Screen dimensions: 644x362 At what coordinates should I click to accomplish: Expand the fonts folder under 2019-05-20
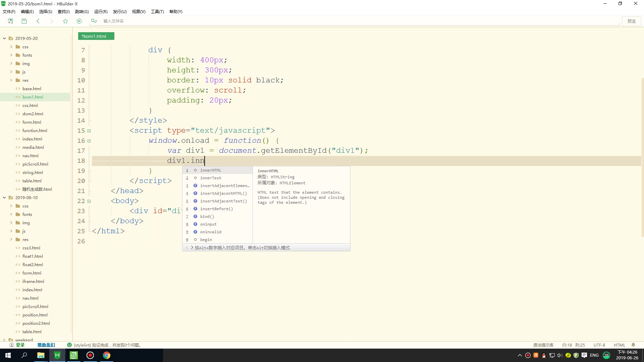click(x=11, y=55)
